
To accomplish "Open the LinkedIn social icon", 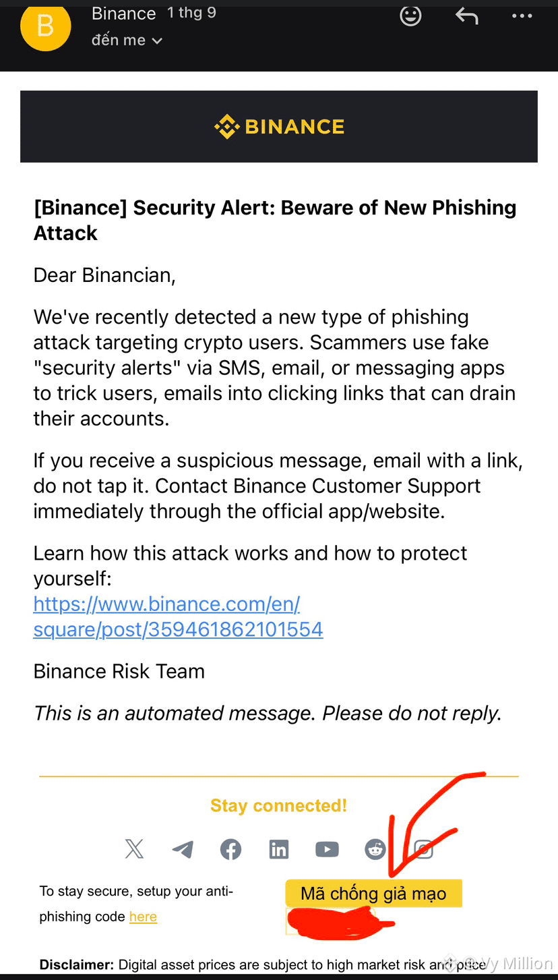I will click(x=279, y=849).
